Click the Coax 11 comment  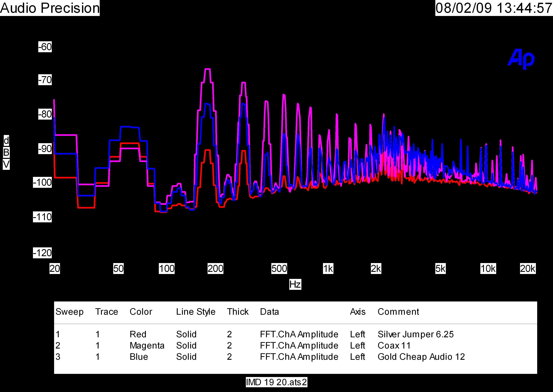[394, 346]
